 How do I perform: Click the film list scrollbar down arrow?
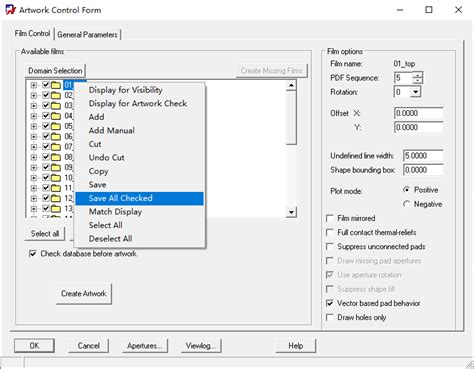(x=291, y=212)
